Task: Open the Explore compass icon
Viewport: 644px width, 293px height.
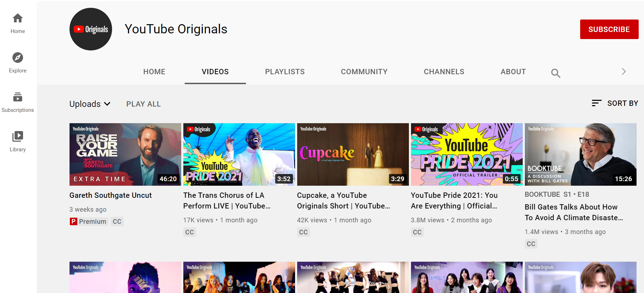Action: (x=18, y=58)
